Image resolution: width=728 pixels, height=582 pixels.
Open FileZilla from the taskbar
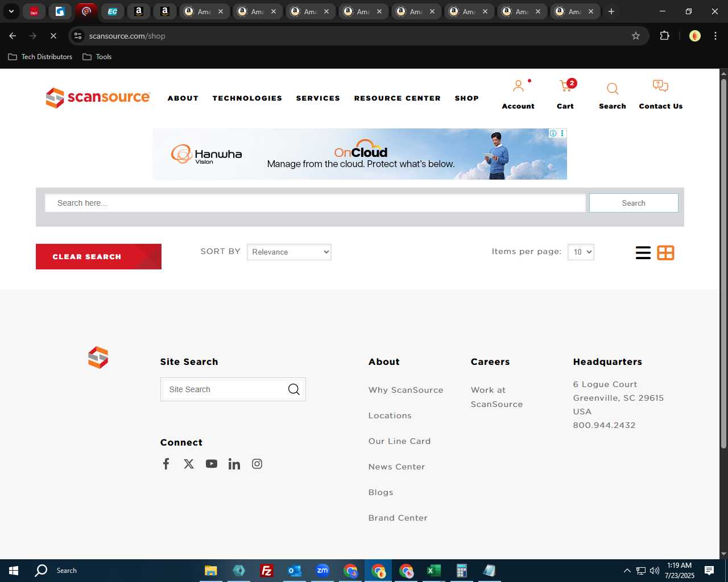[x=266, y=571]
